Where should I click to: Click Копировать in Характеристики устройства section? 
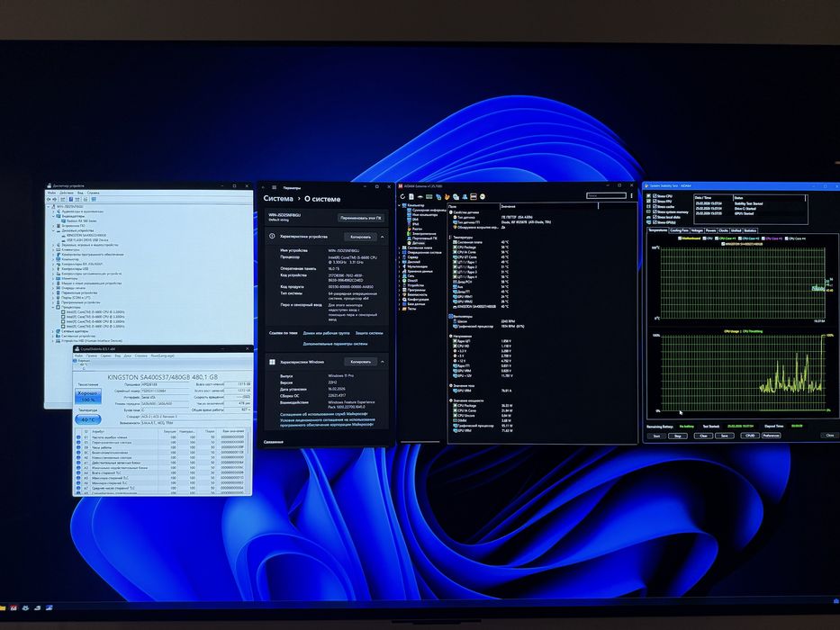[x=360, y=237]
